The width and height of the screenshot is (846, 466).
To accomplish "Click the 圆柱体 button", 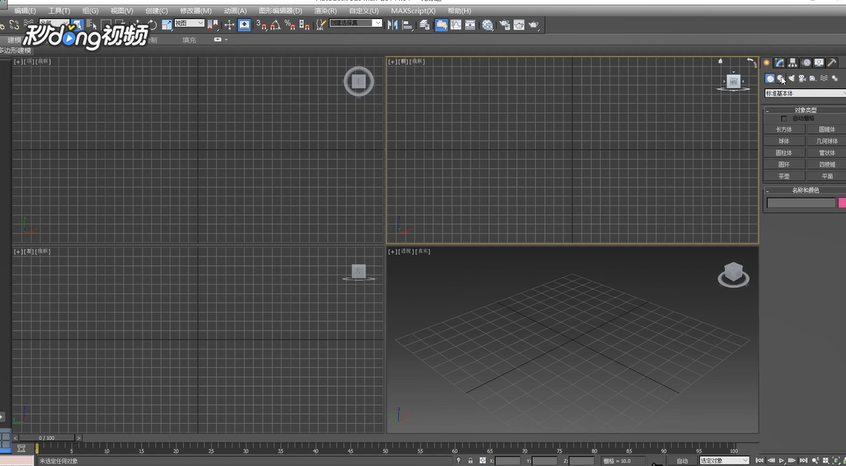I will 784,153.
